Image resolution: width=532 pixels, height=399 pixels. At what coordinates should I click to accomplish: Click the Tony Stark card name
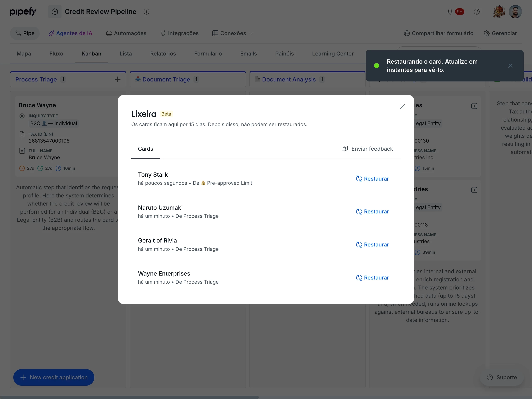153,175
